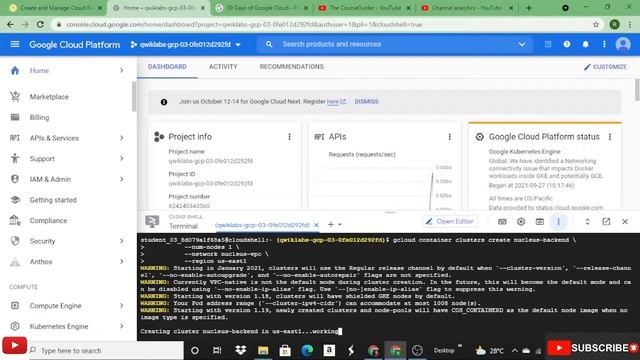Click the Kubernetes Engine icon
The width and height of the screenshot is (640, 360).
[x=15, y=326]
